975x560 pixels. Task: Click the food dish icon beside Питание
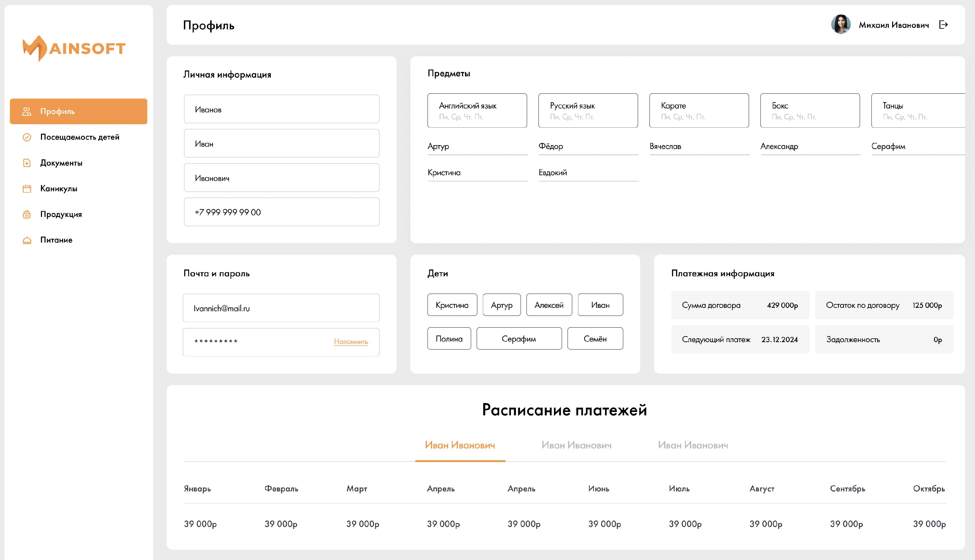coord(27,240)
